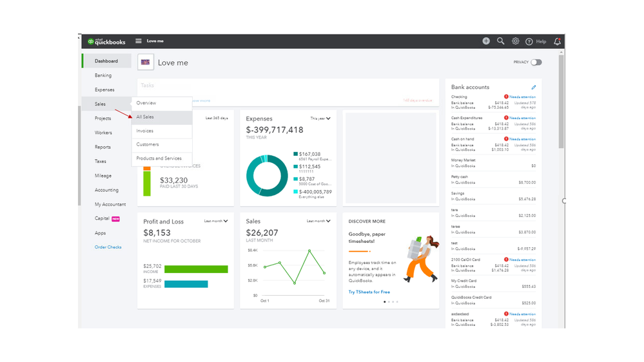Click the Try TSheets for Free link
Screen dimensions: 644x362
(369, 292)
